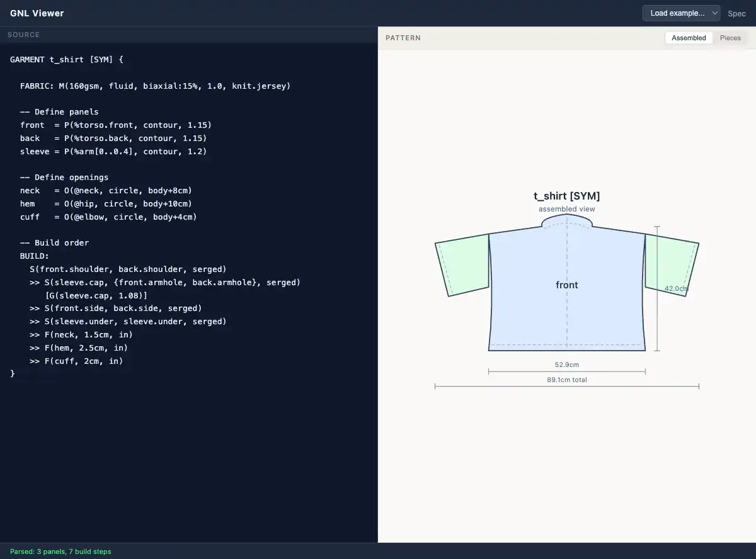Click the GARMENT t_shirt declaration line
The height and width of the screenshot is (559, 756).
click(x=67, y=59)
